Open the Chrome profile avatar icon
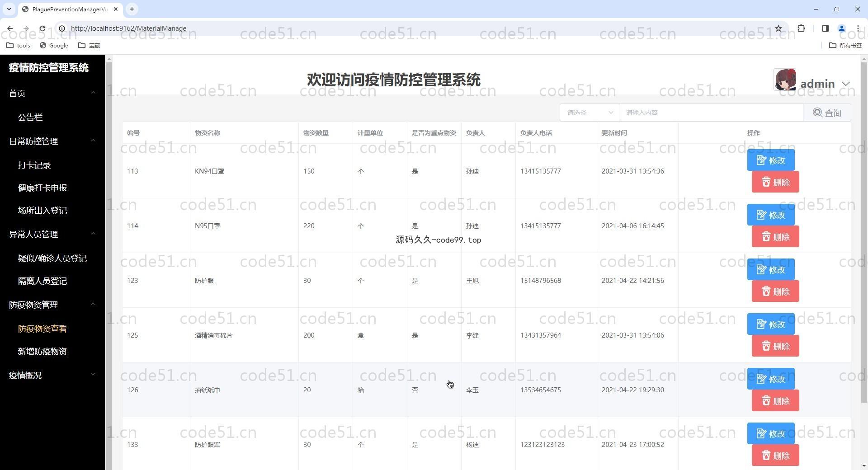868x470 pixels. [x=841, y=28]
